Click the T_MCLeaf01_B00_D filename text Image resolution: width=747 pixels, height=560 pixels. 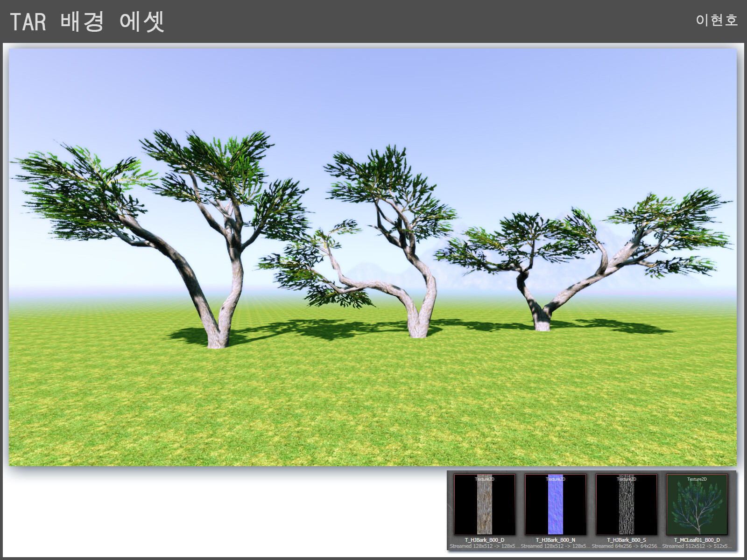coord(698,539)
